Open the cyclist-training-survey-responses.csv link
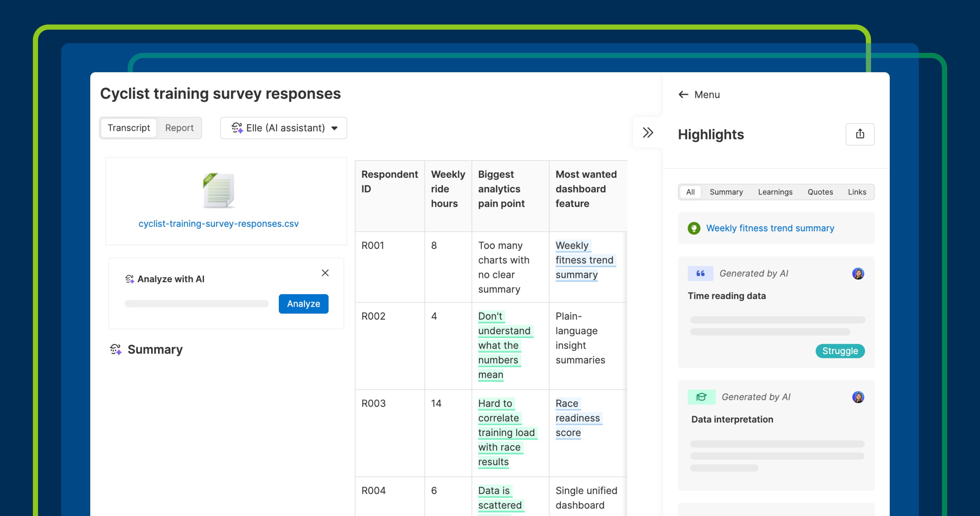Image resolution: width=980 pixels, height=516 pixels. click(218, 223)
